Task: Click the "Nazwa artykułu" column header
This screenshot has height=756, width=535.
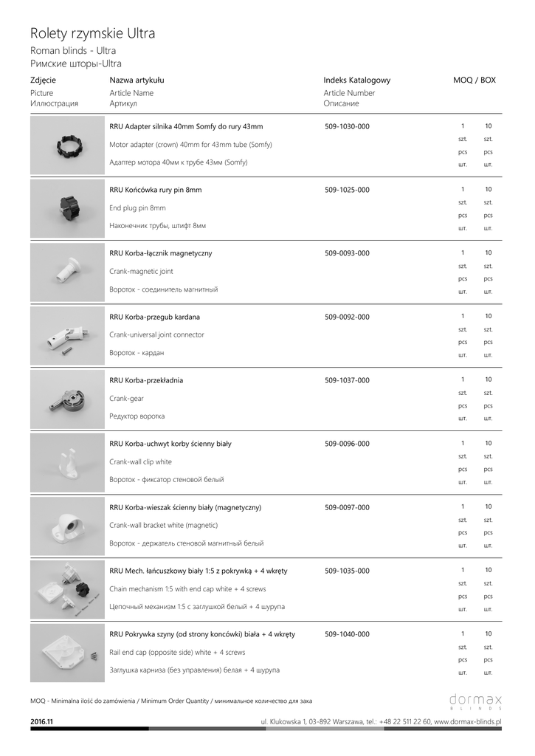Action: (x=137, y=80)
